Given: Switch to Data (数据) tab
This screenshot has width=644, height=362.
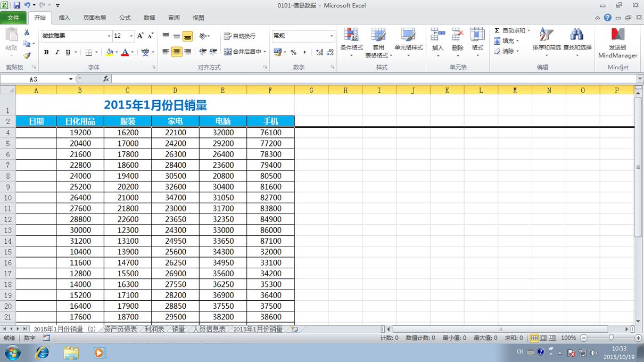Looking at the screenshot, I should pyautogui.click(x=150, y=18).
